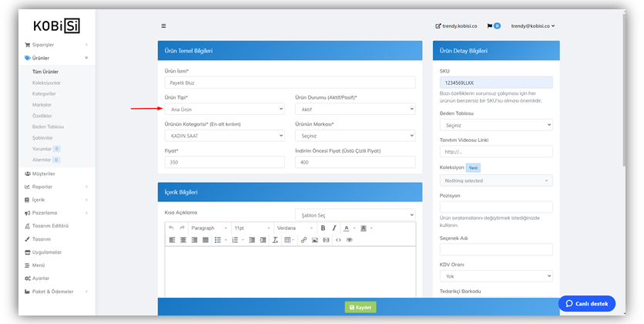Viewport: 644px width, 324px height.
Task: Toggle bold formatting in the editor
Action: click(x=323, y=228)
